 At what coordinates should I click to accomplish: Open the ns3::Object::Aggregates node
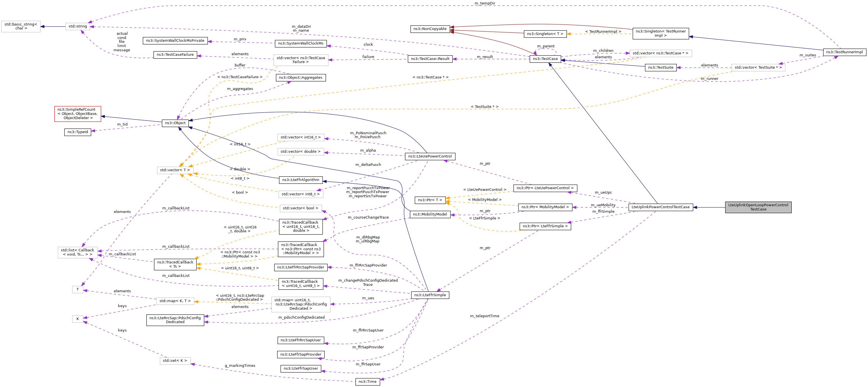point(301,77)
